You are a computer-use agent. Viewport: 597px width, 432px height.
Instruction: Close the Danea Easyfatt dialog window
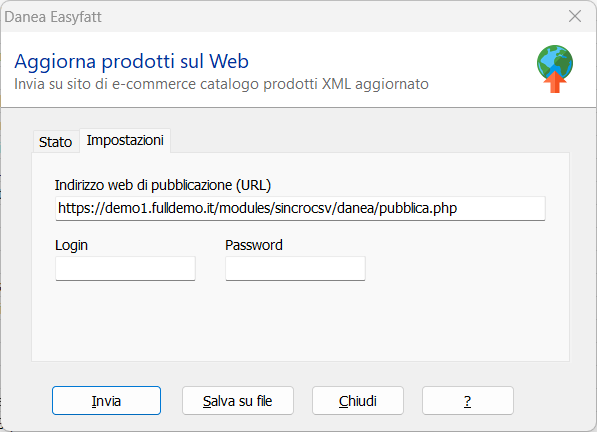click(575, 16)
